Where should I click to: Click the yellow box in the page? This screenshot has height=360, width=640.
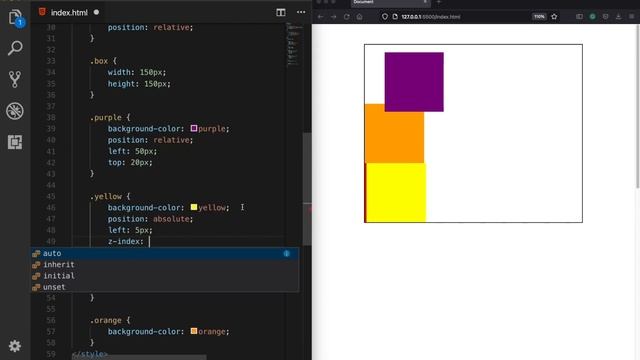tap(396, 193)
